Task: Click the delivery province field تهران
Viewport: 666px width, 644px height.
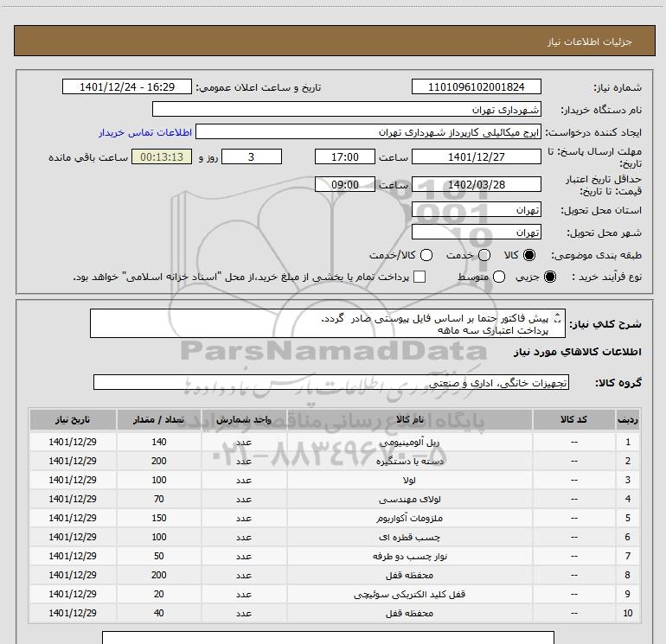Action: click(476, 210)
